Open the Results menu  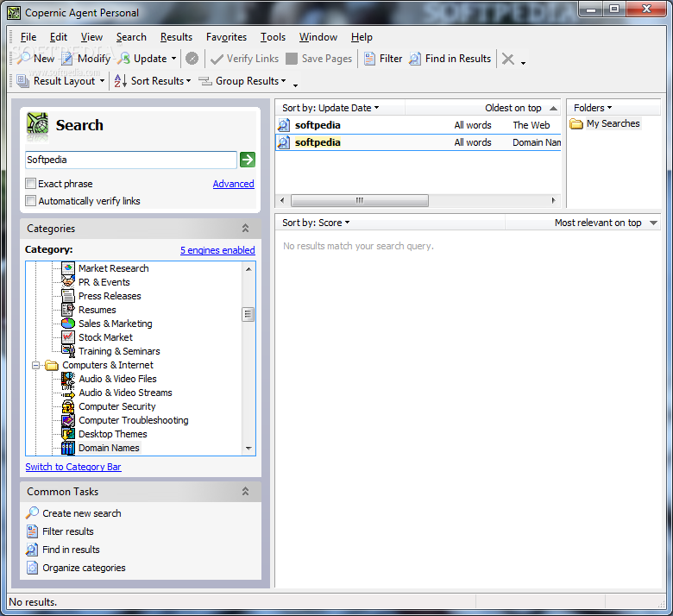(x=176, y=37)
